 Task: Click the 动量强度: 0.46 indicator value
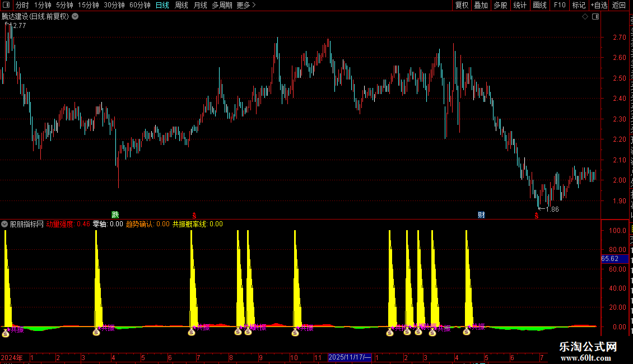point(68,224)
